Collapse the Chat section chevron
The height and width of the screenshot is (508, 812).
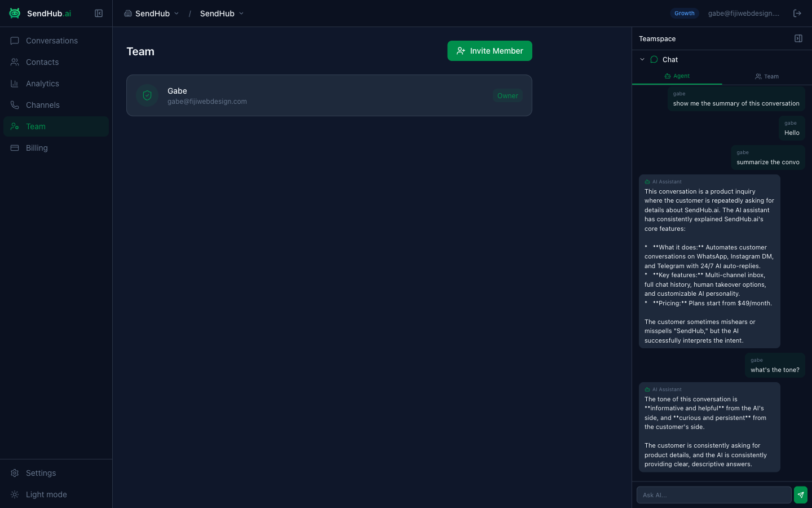pyautogui.click(x=642, y=59)
